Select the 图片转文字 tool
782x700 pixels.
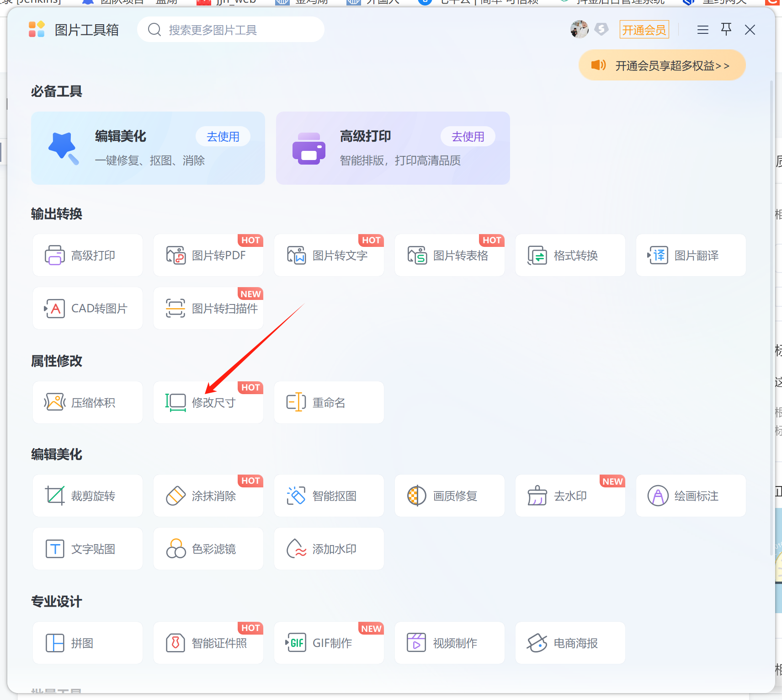point(329,255)
